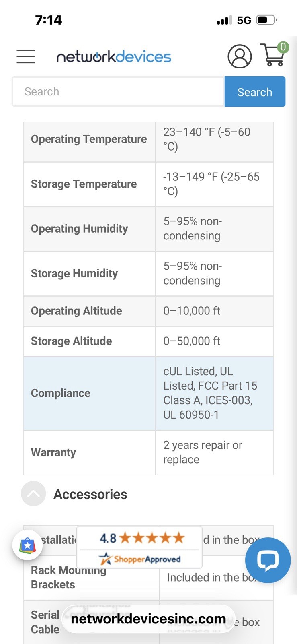This screenshot has width=297, height=644.
Task: Check the 5G signal status indicator
Action: pos(244,20)
